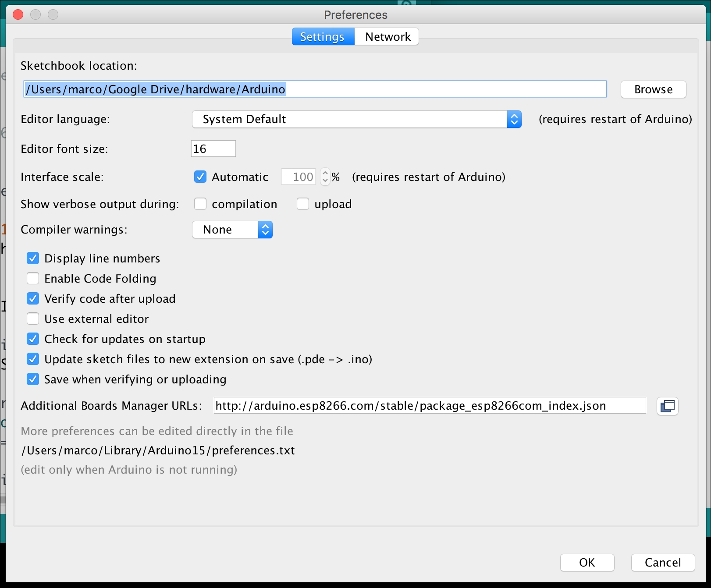Open the Editor language dropdown
Viewport: 711px width, 588px height.
356,119
